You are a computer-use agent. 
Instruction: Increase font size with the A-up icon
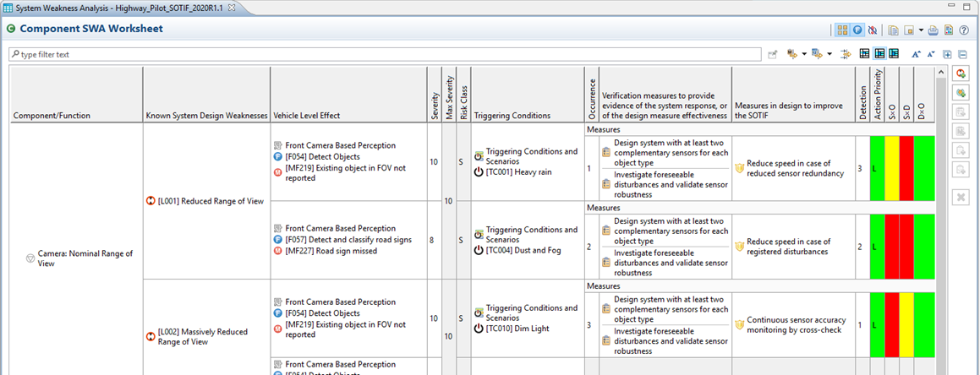point(916,54)
